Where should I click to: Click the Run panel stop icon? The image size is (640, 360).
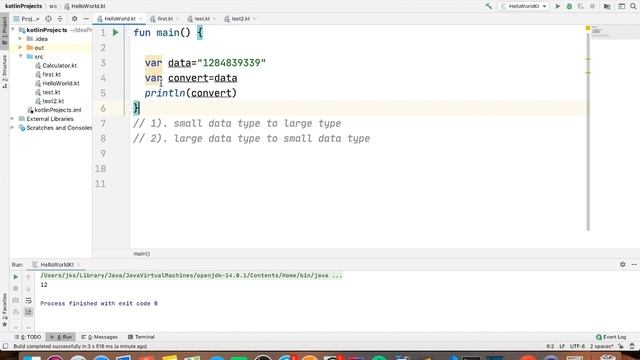coord(16,289)
